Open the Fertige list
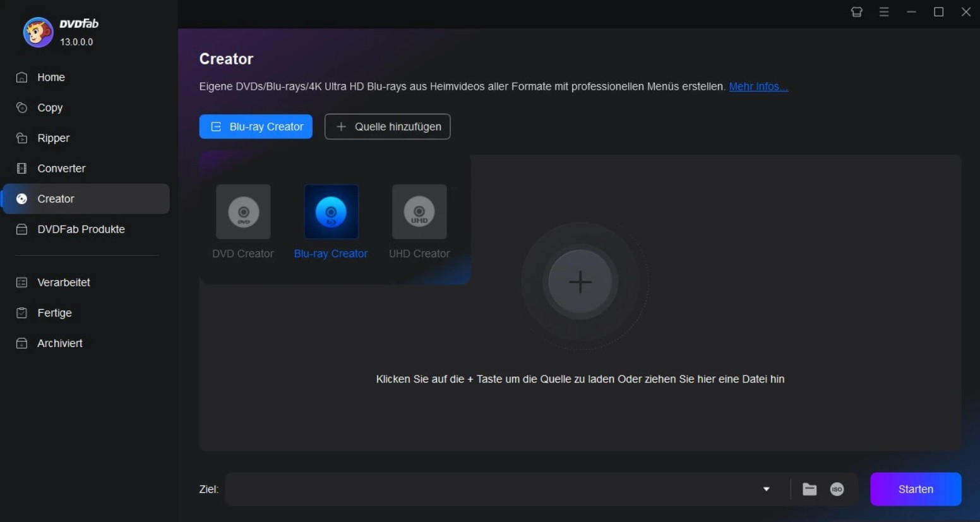The height and width of the screenshot is (522, 980). tap(86, 313)
